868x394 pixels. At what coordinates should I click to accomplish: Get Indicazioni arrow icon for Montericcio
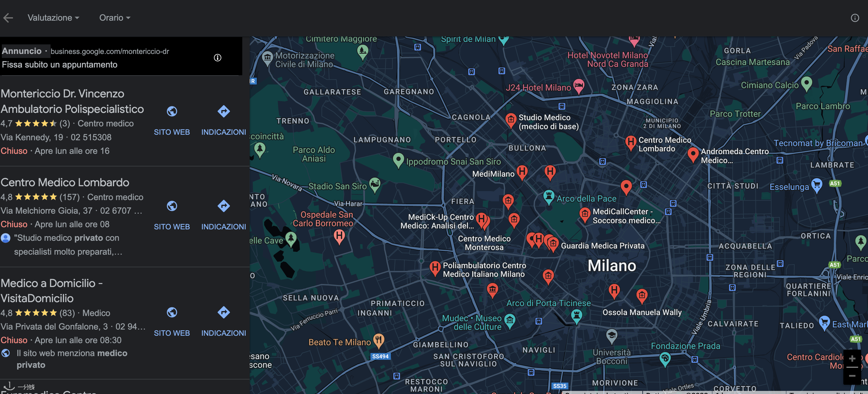(x=224, y=111)
